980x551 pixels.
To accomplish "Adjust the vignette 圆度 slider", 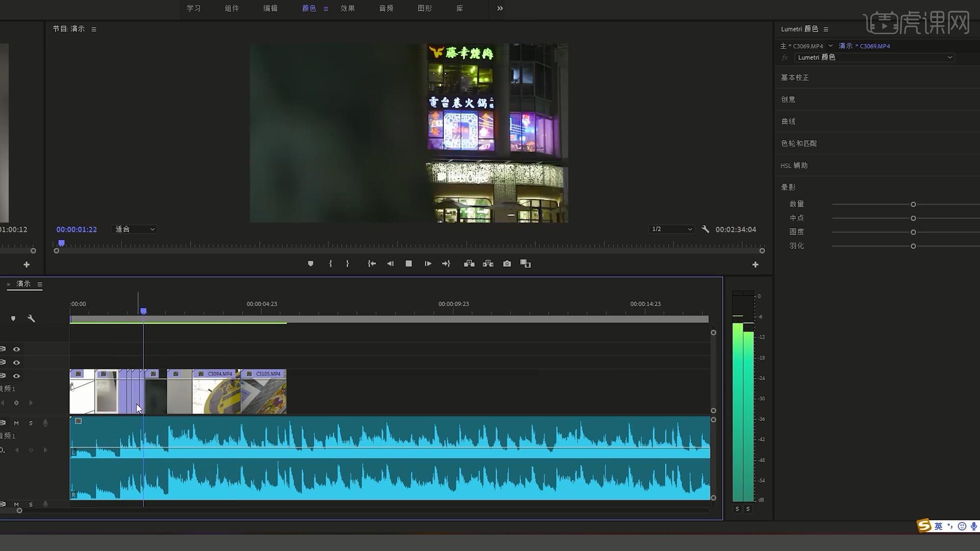I will (x=913, y=232).
